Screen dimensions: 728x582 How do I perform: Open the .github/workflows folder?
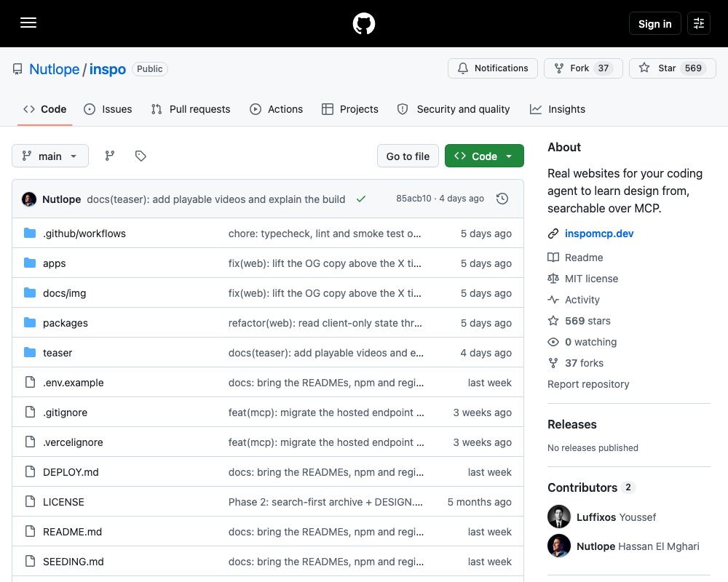84,234
